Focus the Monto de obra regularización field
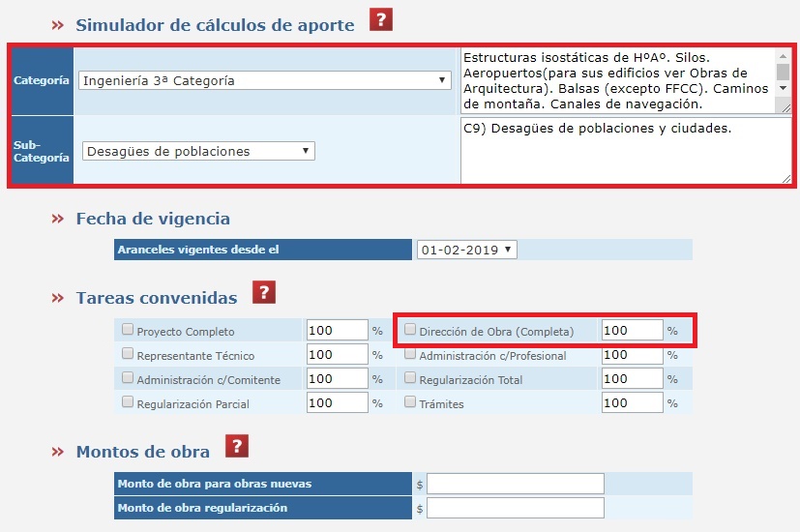The width and height of the screenshot is (800, 532). coord(515,508)
